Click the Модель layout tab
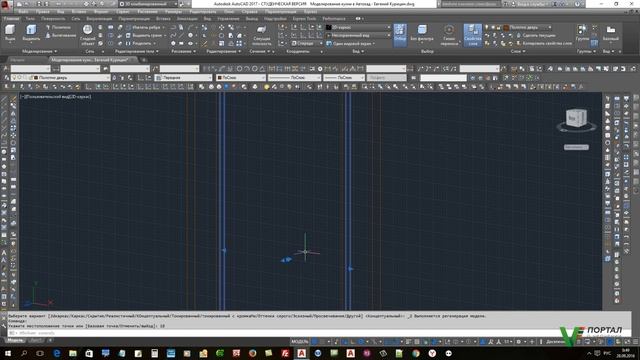The image size is (640, 360). click(x=16, y=340)
